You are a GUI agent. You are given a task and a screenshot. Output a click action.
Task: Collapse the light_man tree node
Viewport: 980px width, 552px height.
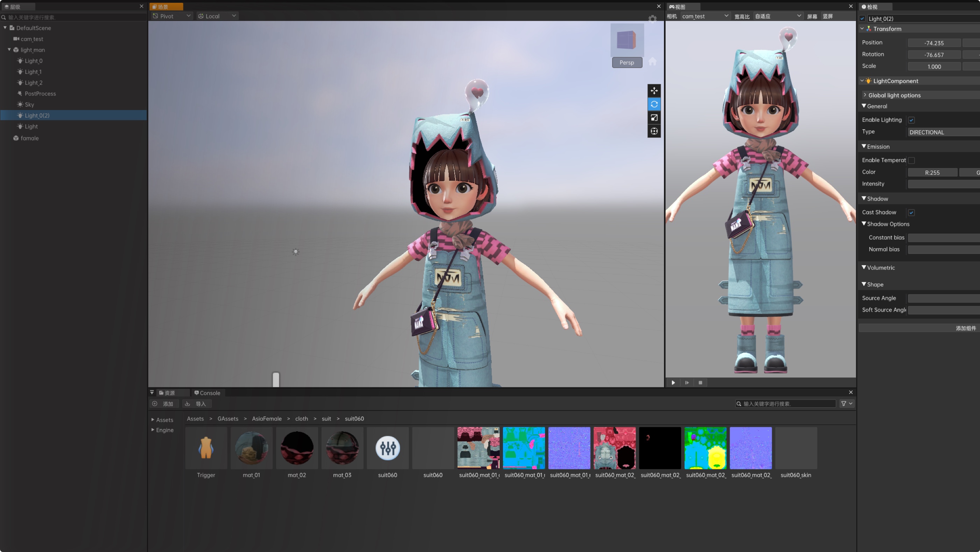tap(9, 49)
